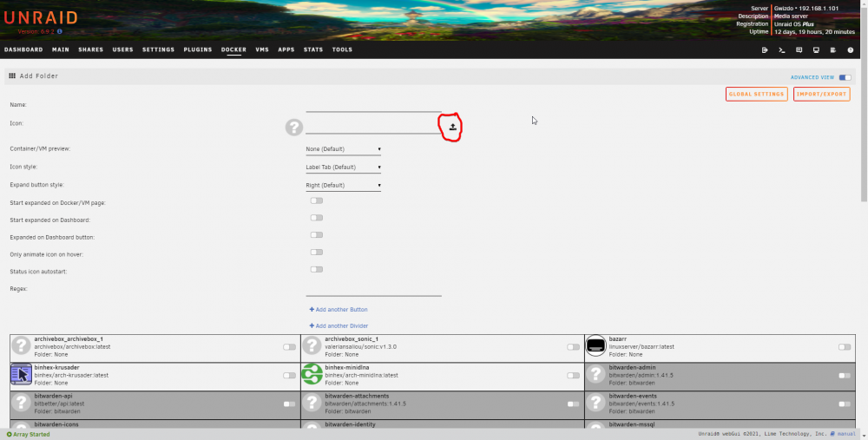Open the Docker menu tab
Viewport: 868px width, 440px height.
click(x=233, y=49)
